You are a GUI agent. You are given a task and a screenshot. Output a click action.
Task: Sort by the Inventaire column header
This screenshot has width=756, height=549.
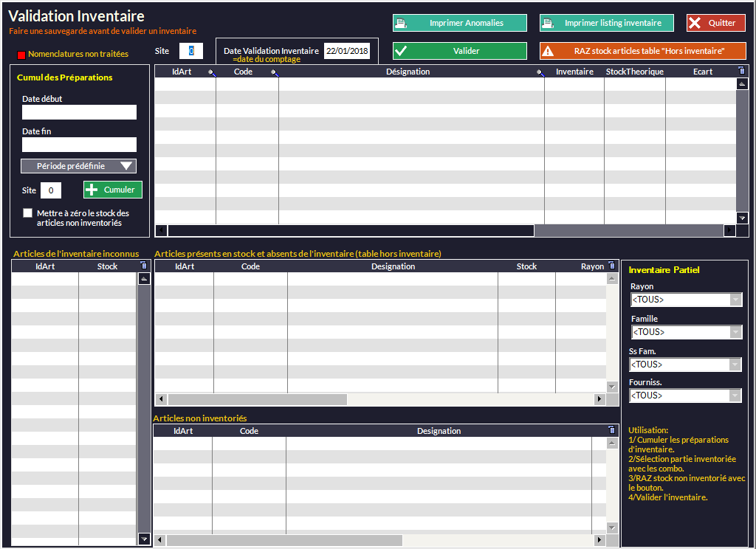[x=574, y=72]
